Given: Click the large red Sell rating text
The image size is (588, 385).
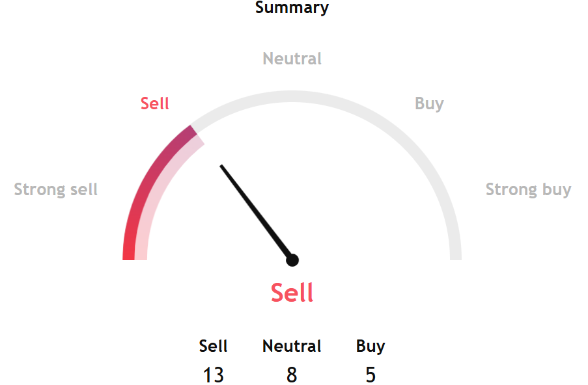Looking at the screenshot, I should [292, 293].
